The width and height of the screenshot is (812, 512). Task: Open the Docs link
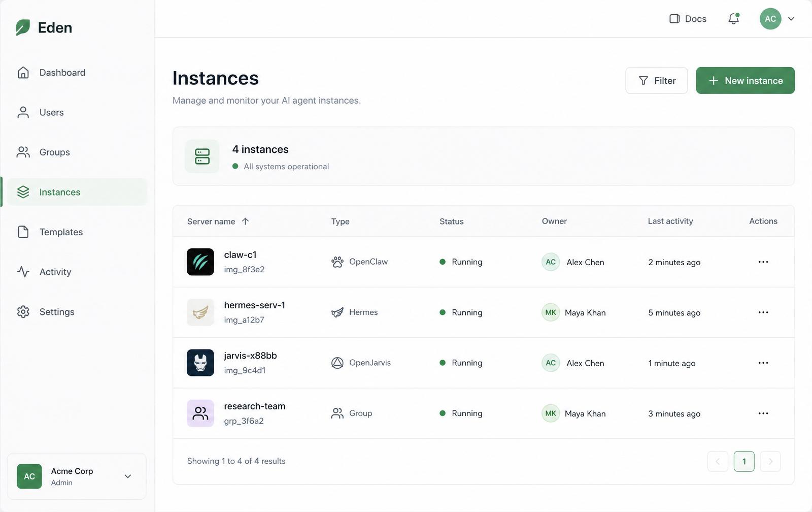688,19
